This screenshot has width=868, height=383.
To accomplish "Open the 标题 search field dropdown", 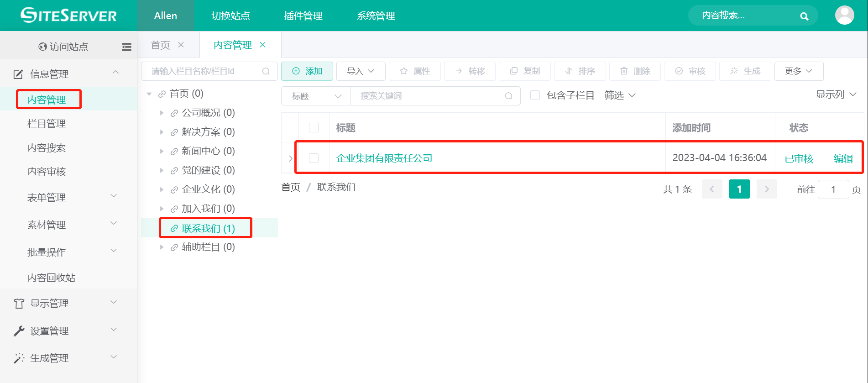I will [316, 96].
